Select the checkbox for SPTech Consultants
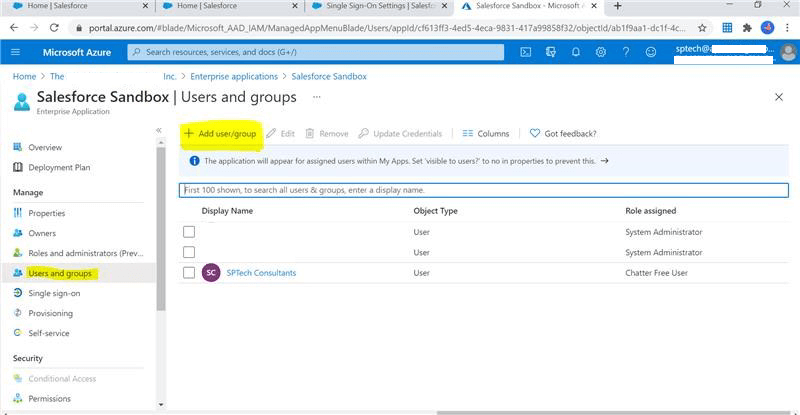The image size is (800, 415). 189,273
